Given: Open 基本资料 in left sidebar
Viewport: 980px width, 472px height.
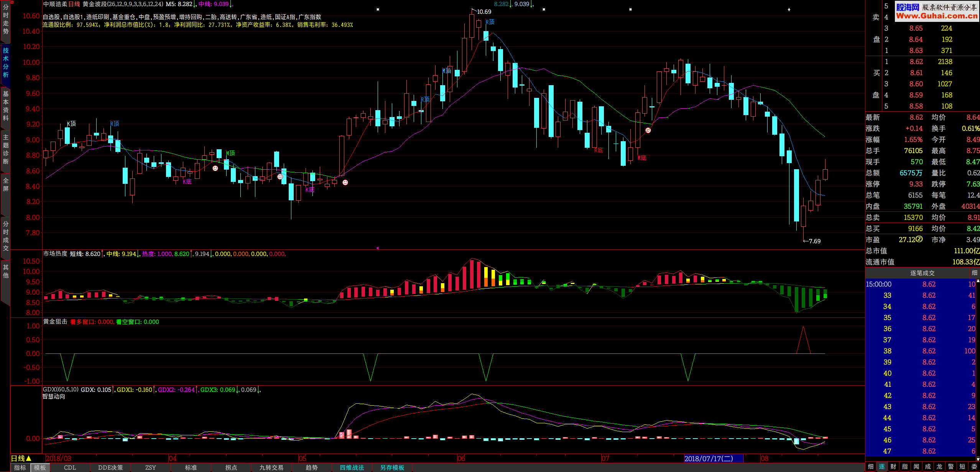Looking at the screenshot, I should [5, 106].
